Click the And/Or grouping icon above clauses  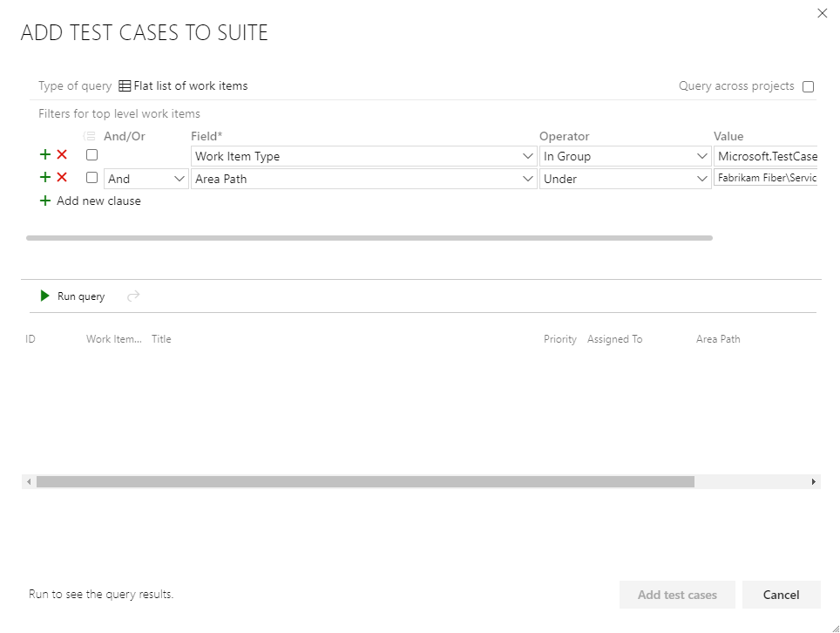click(90, 135)
